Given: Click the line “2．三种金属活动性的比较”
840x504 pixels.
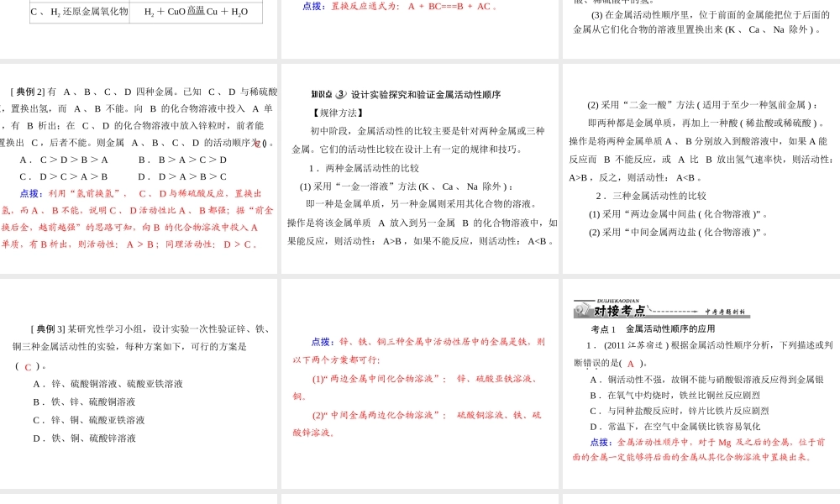Looking at the screenshot, I should click(651, 196).
